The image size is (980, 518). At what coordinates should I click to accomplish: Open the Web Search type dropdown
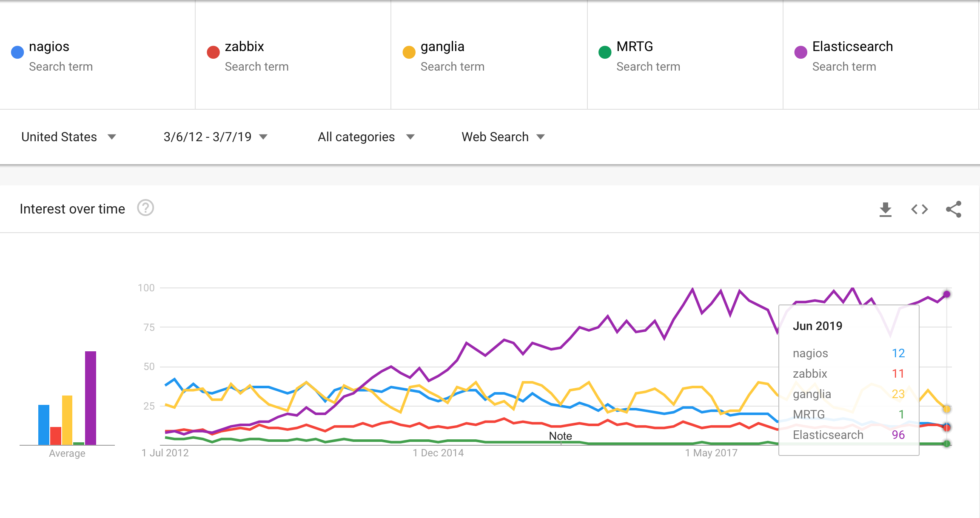point(503,137)
